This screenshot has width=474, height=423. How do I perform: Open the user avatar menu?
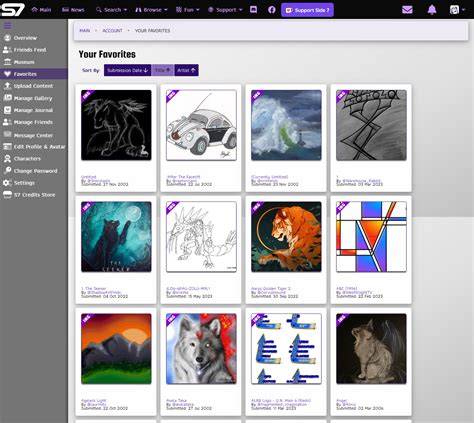point(457,10)
